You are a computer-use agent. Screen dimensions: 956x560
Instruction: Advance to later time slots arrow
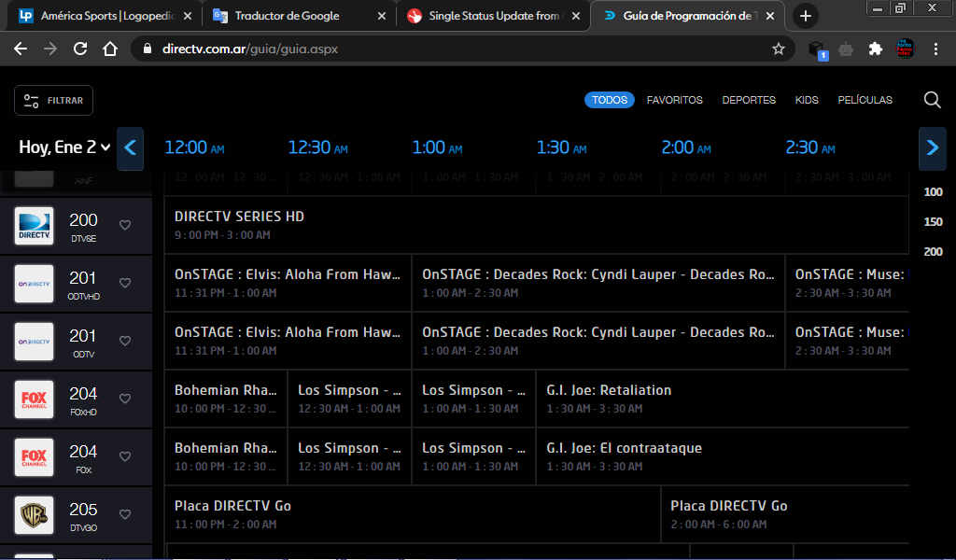933,147
